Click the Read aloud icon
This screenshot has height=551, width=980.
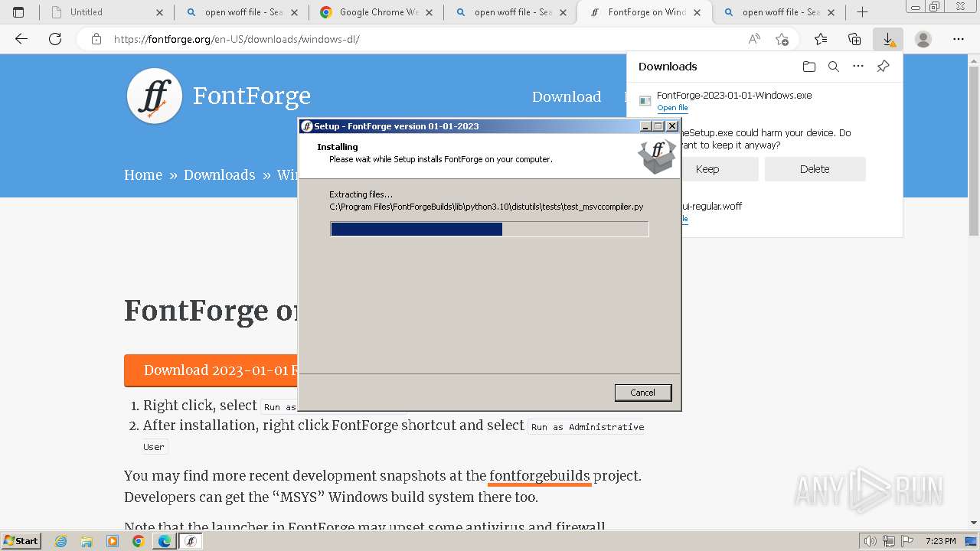click(754, 39)
